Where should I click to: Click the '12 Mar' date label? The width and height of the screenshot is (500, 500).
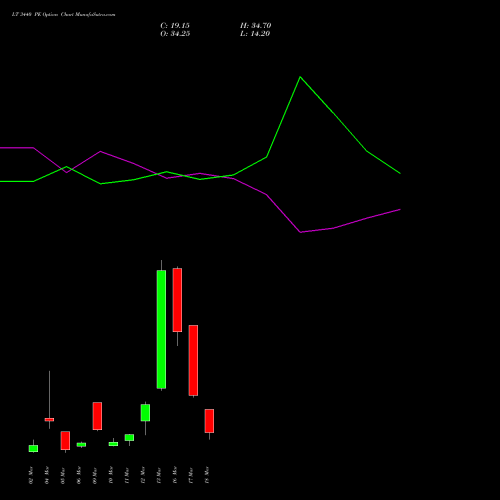tap(143, 475)
